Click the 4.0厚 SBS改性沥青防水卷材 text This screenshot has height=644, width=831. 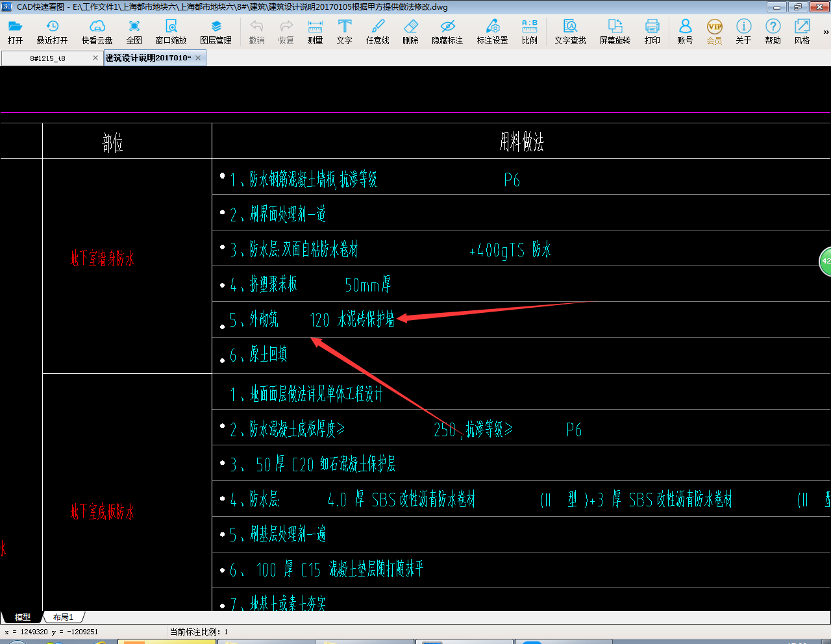(401, 499)
